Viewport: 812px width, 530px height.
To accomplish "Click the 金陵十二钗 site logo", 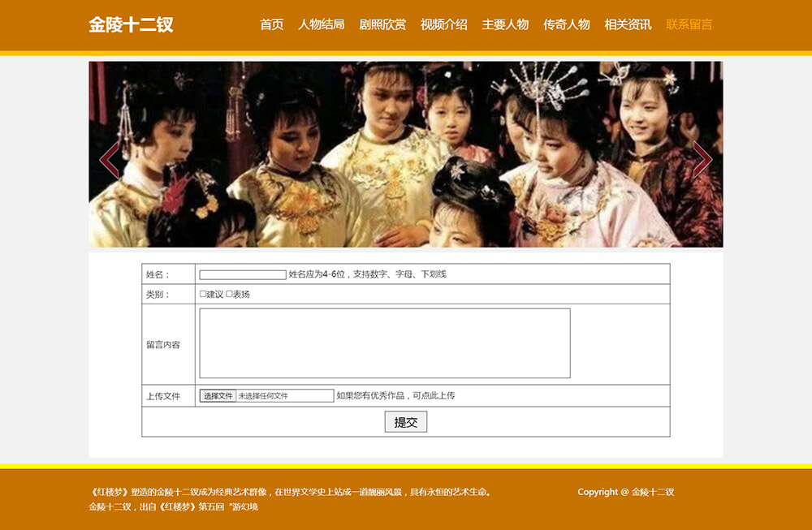I will pos(131,24).
